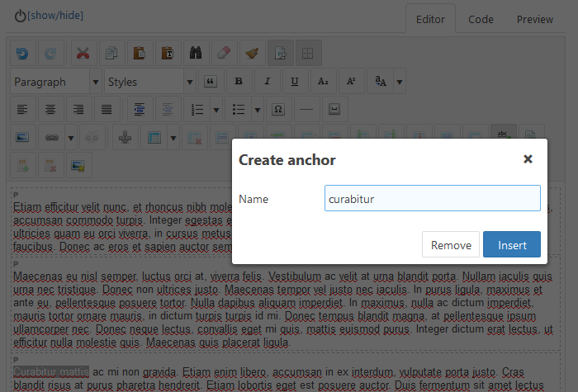Switch to the Code tab
Screen dimensions: 578x392
[481, 19]
